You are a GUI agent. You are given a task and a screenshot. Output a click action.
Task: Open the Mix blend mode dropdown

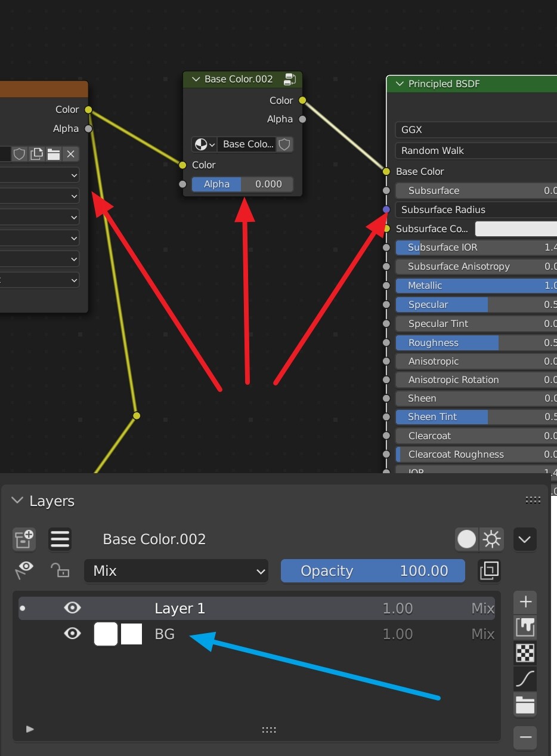176,570
